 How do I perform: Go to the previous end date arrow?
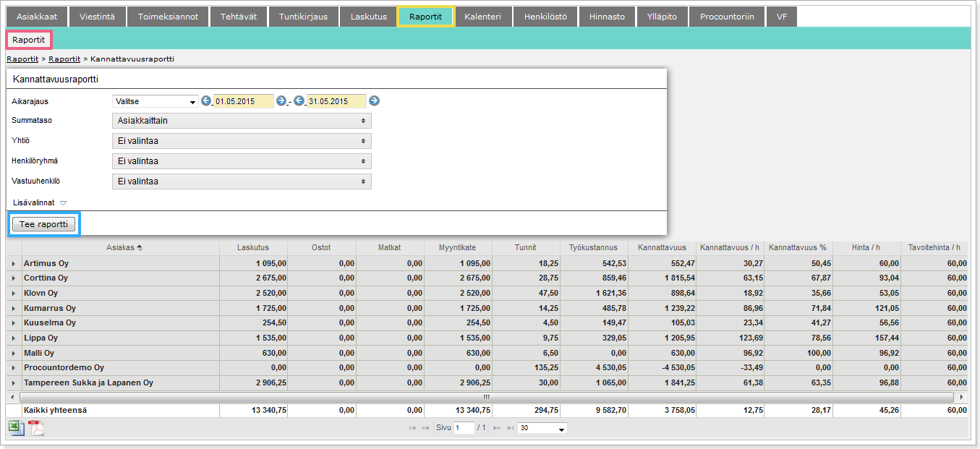click(299, 101)
